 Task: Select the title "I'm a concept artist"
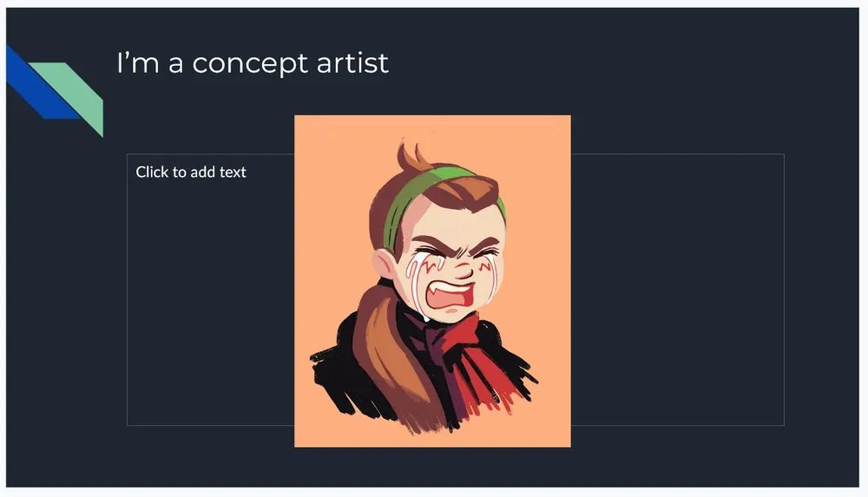pyautogui.click(x=253, y=63)
